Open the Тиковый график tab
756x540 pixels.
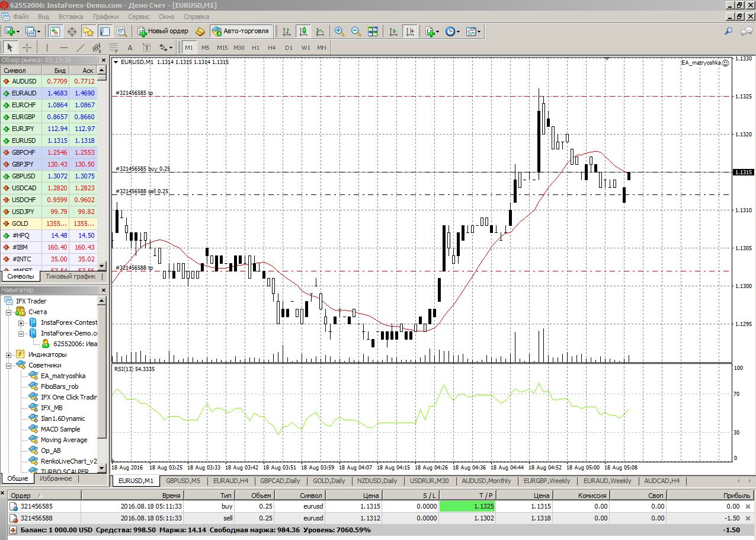(x=71, y=276)
